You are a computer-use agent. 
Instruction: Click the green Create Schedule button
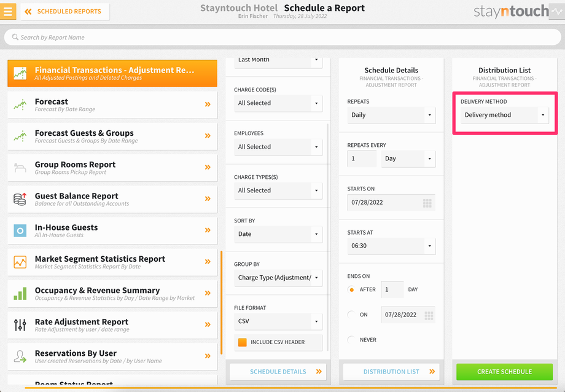pyautogui.click(x=504, y=372)
